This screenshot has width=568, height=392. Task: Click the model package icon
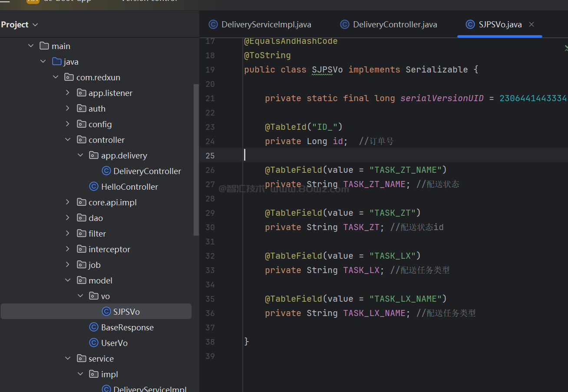coord(81,280)
